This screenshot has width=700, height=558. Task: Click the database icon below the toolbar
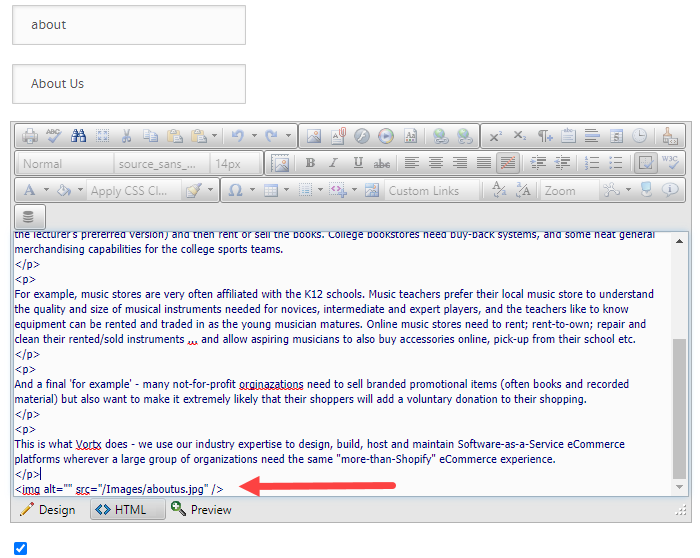click(x=29, y=217)
